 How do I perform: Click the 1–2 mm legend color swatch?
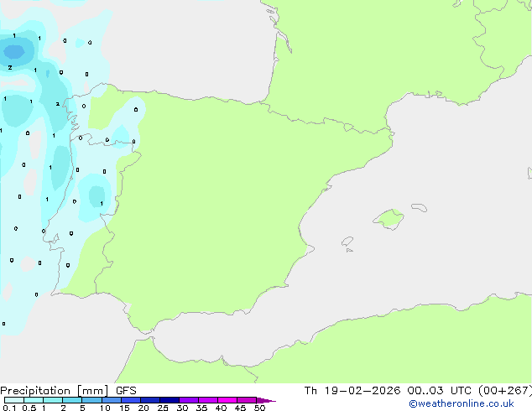tap(53, 400)
